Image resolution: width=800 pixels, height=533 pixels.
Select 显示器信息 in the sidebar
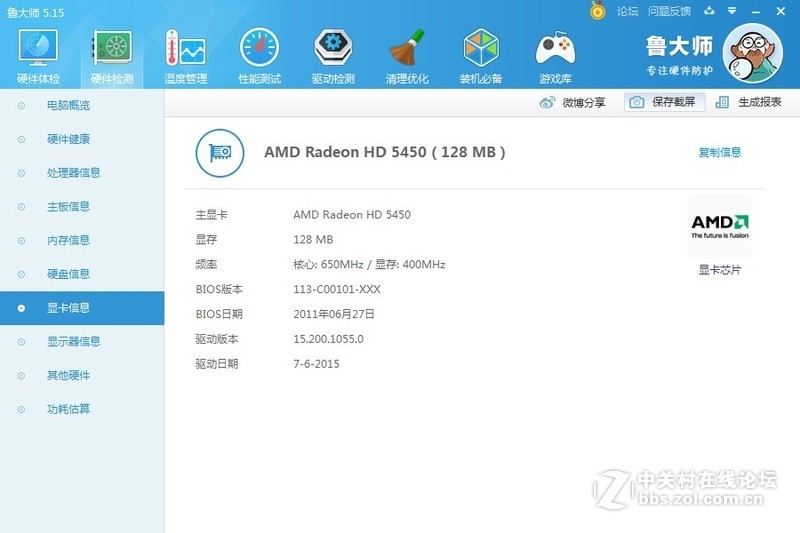[x=82, y=342]
